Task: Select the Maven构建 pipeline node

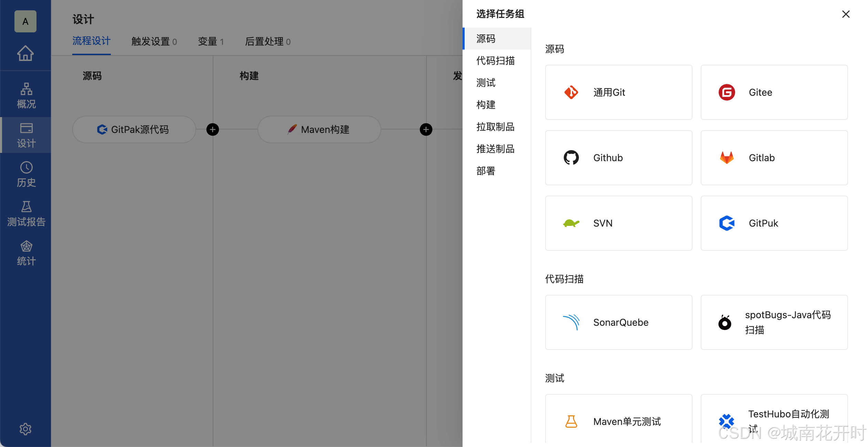Action: (319, 129)
